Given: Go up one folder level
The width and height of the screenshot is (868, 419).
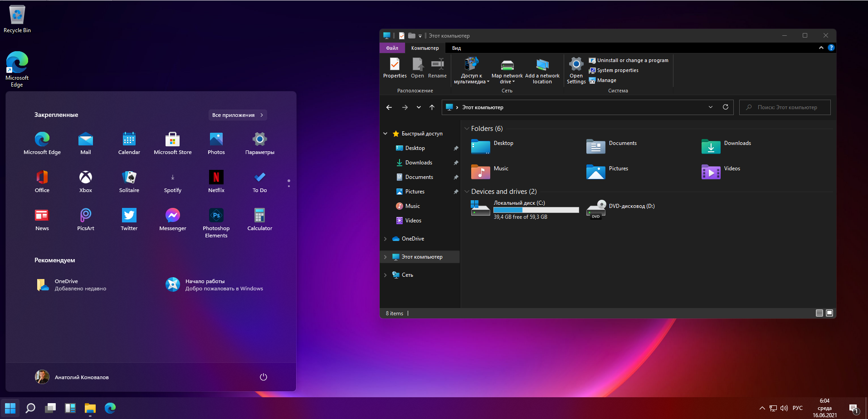Looking at the screenshot, I should [432, 107].
